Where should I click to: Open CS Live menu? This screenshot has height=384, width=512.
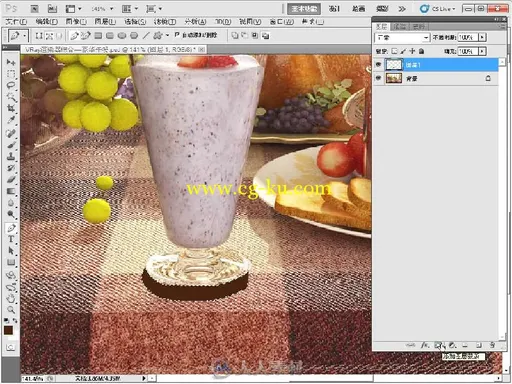click(x=438, y=9)
